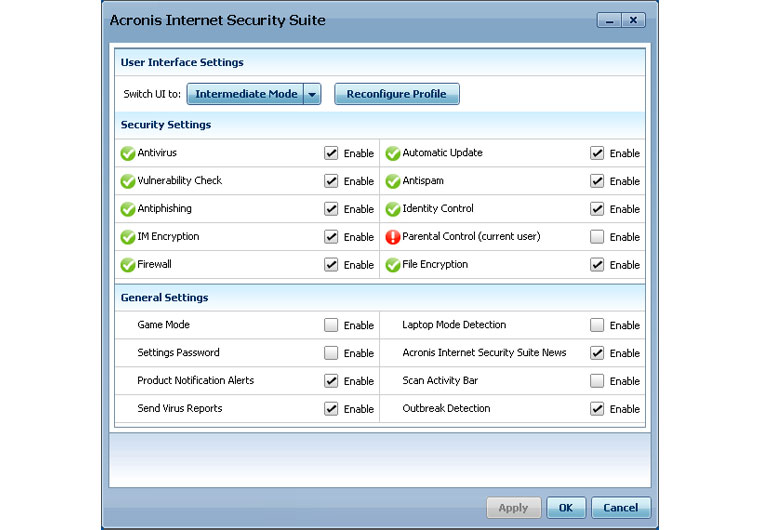Disable Send Virus Reports checkbox
The width and height of the screenshot is (760, 530).
331,409
